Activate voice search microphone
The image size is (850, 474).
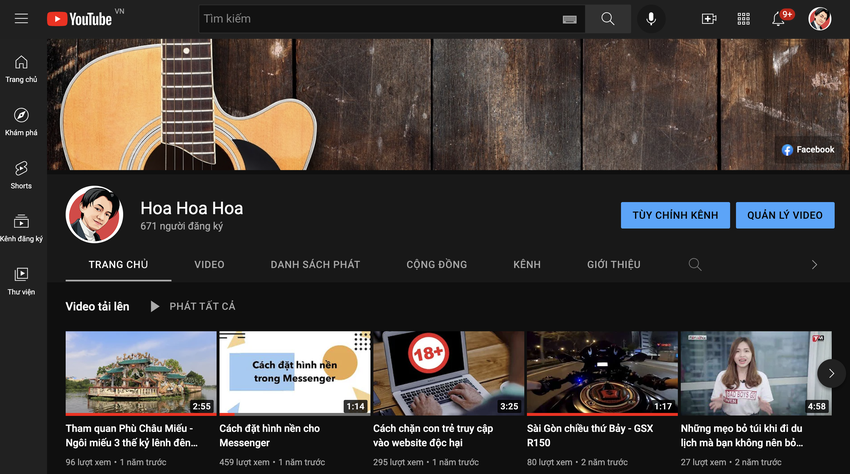651,19
